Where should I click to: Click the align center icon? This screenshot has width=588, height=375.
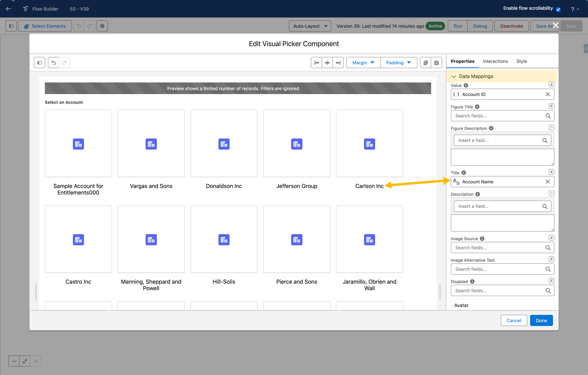pyautogui.click(x=327, y=63)
